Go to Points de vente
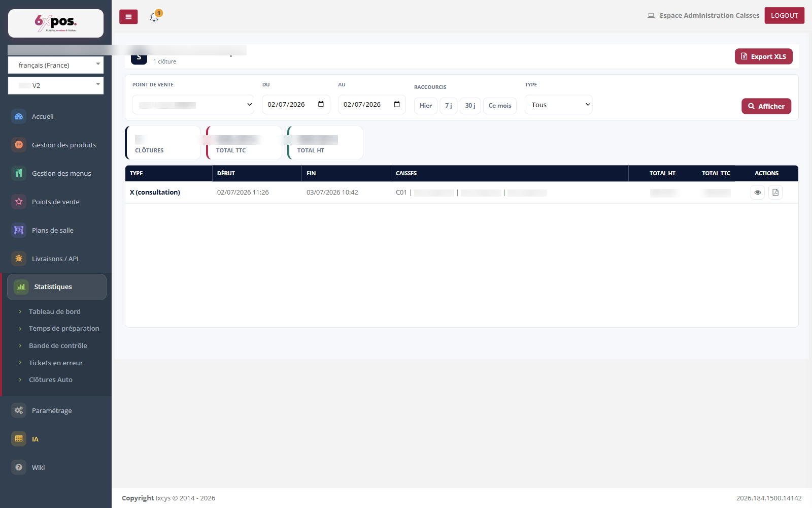Image resolution: width=812 pixels, height=508 pixels. tap(56, 202)
